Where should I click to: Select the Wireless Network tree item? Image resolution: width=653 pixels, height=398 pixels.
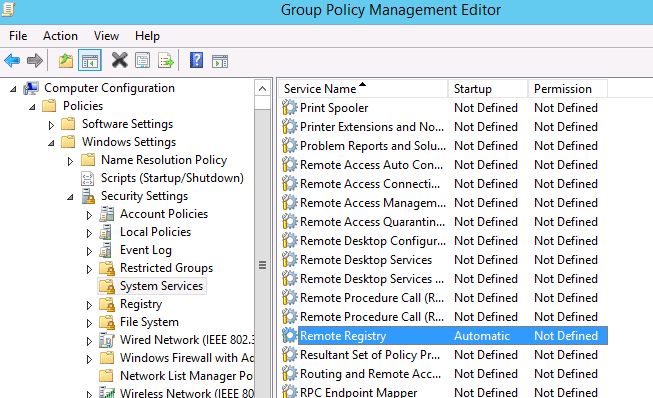pos(187,393)
